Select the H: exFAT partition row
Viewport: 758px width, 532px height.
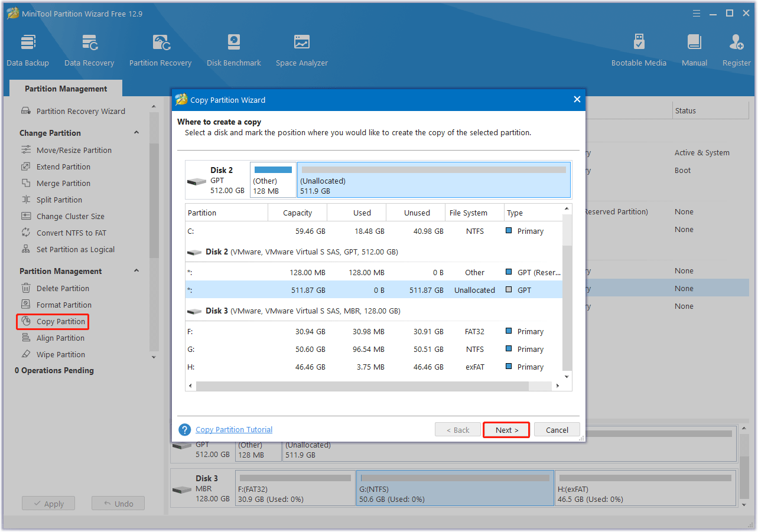[x=374, y=367]
